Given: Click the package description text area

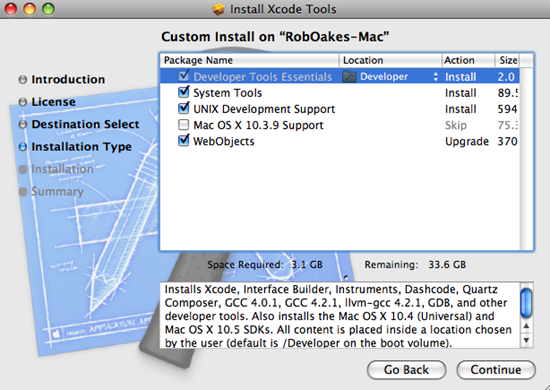Looking at the screenshot, I should pos(340,315).
